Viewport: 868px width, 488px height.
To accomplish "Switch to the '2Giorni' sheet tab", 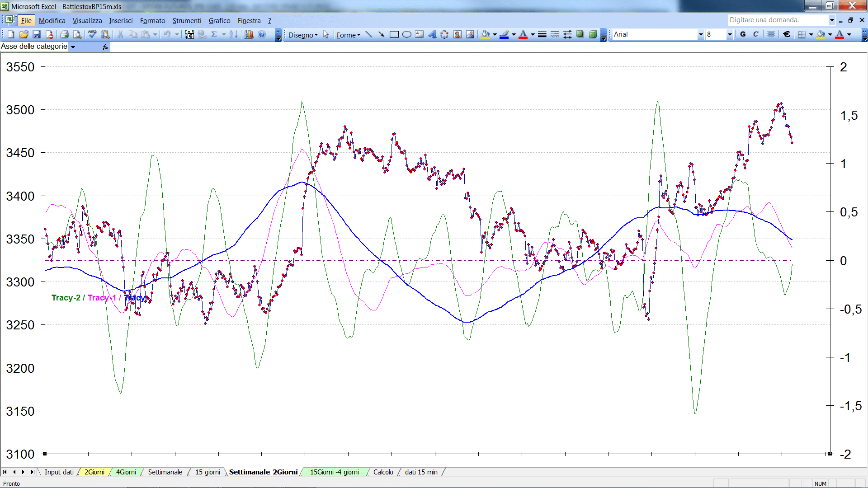I will click(94, 472).
